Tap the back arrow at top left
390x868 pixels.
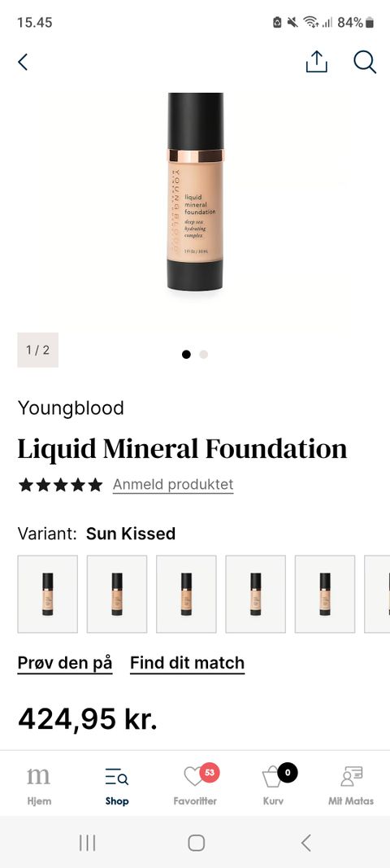coord(23,62)
